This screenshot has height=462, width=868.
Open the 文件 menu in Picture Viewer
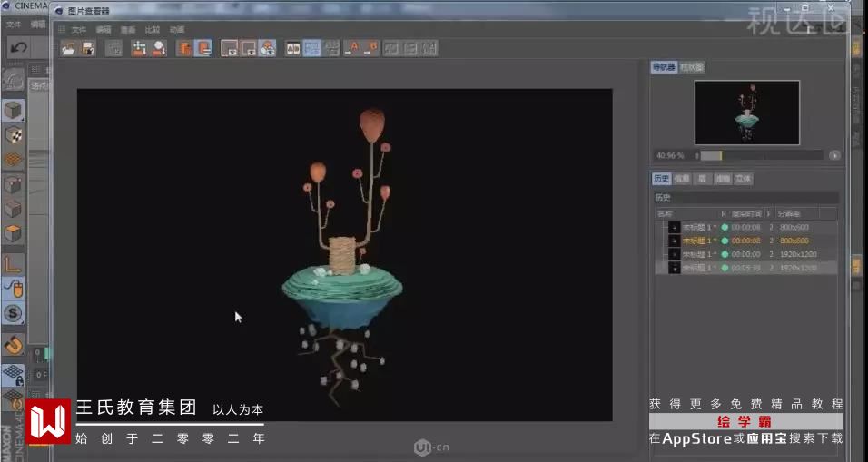pyautogui.click(x=79, y=30)
